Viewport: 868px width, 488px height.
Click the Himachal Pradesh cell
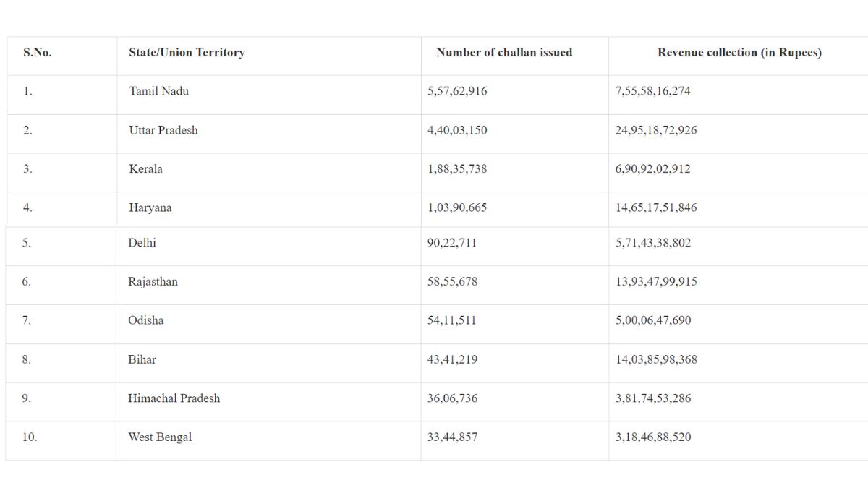174,398
